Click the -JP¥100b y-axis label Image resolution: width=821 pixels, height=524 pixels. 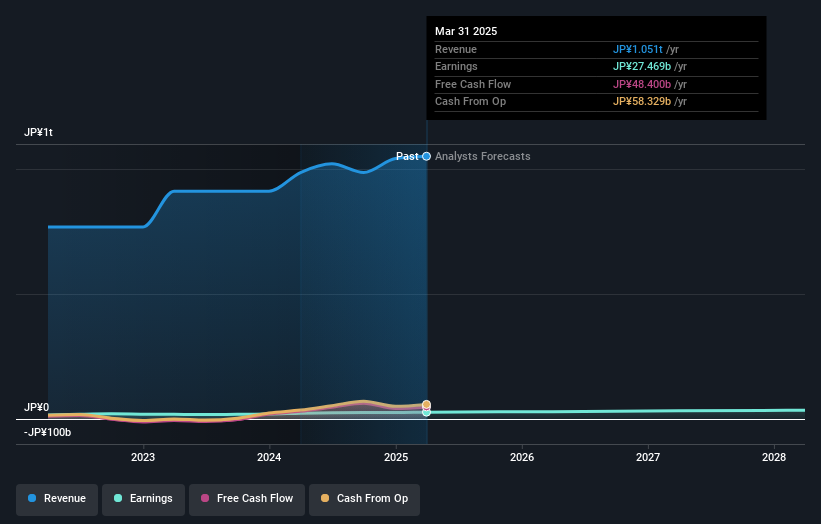point(47,432)
